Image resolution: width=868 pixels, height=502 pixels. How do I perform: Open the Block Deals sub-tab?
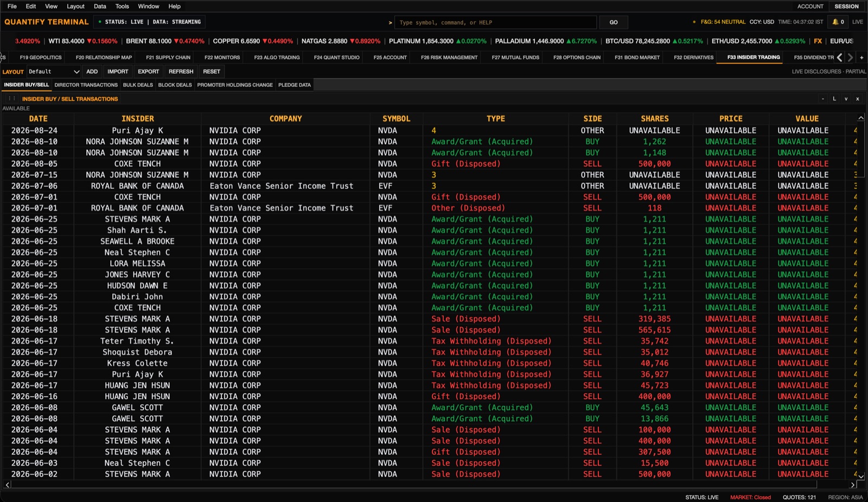tap(175, 85)
